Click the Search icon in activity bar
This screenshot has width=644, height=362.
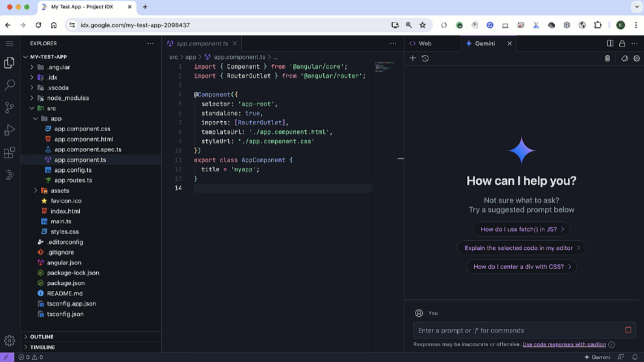click(9, 85)
